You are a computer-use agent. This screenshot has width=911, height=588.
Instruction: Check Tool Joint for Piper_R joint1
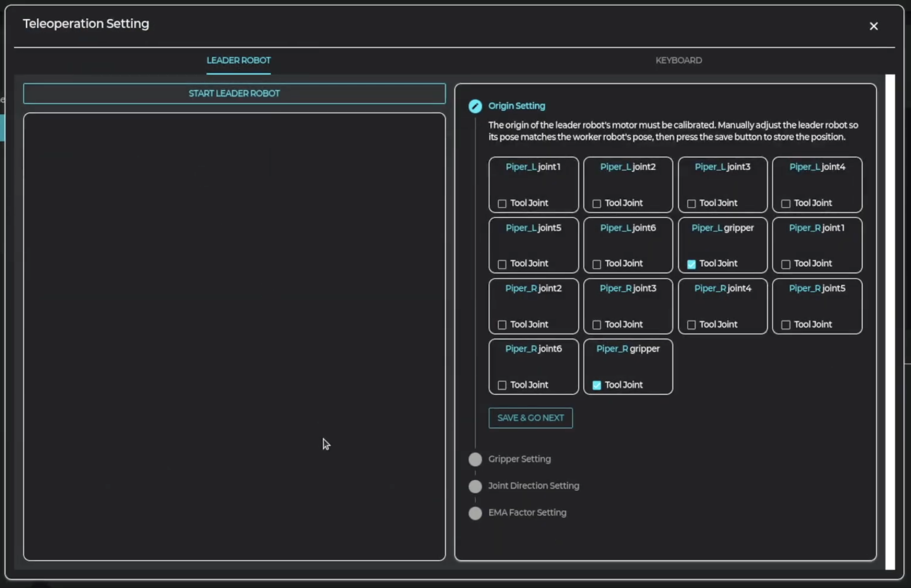point(785,264)
